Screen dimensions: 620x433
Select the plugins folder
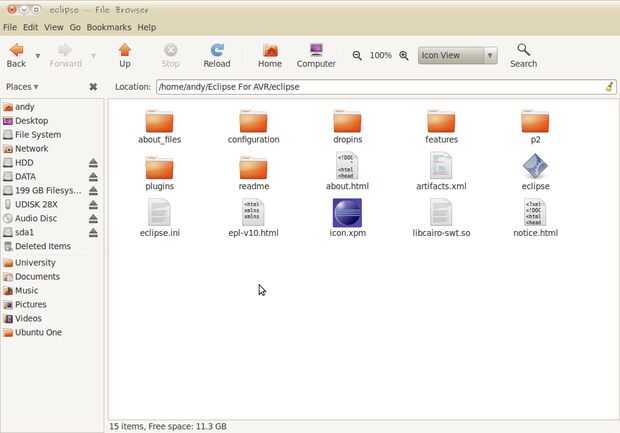click(159, 174)
